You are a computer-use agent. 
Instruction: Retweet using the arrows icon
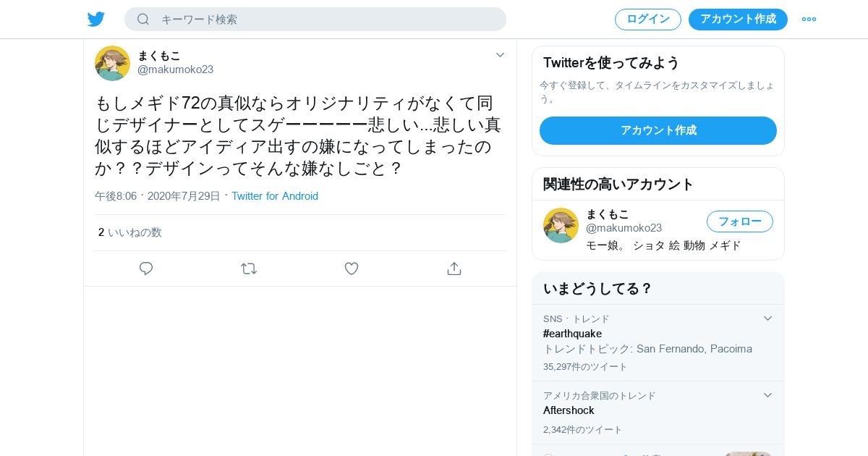(249, 269)
